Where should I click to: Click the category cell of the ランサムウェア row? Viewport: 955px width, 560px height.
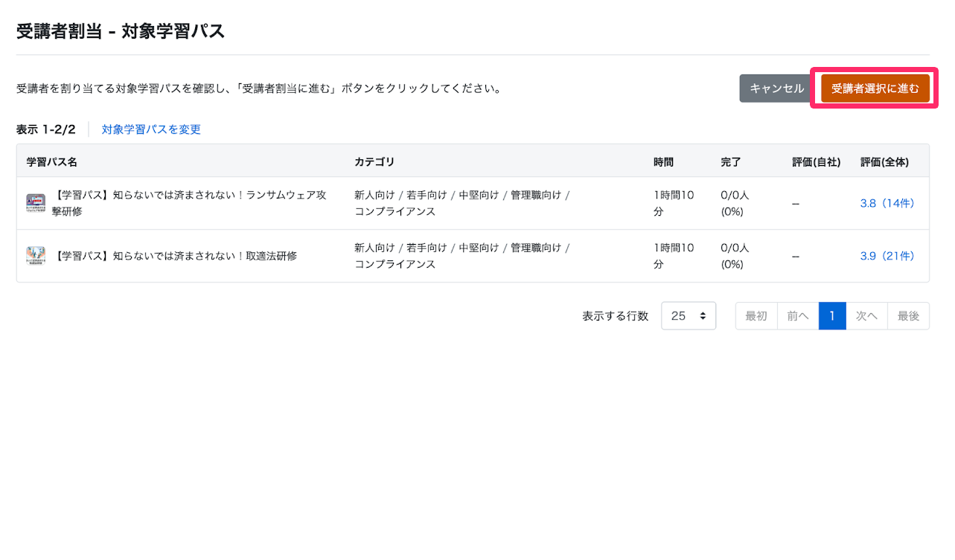(x=462, y=203)
